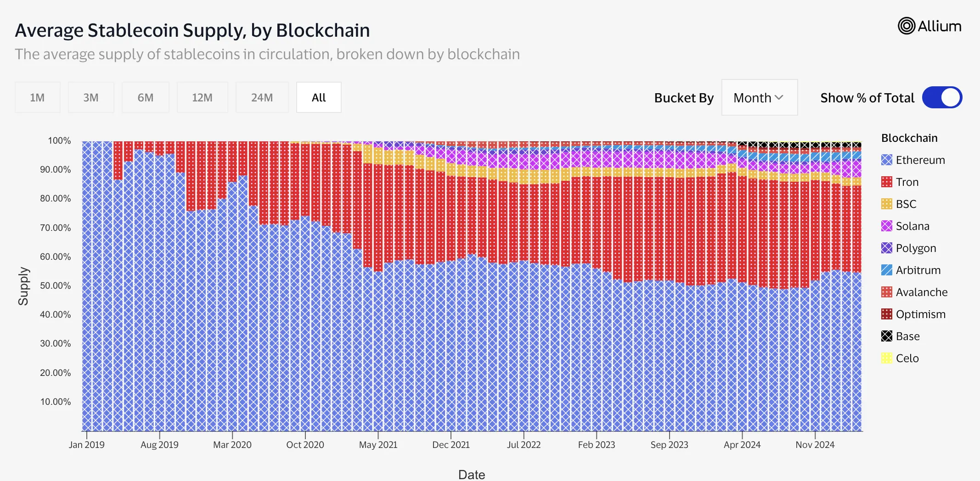This screenshot has width=980, height=481.
Task: Click the Avalanche legend swatch
Action: (887, 292)
